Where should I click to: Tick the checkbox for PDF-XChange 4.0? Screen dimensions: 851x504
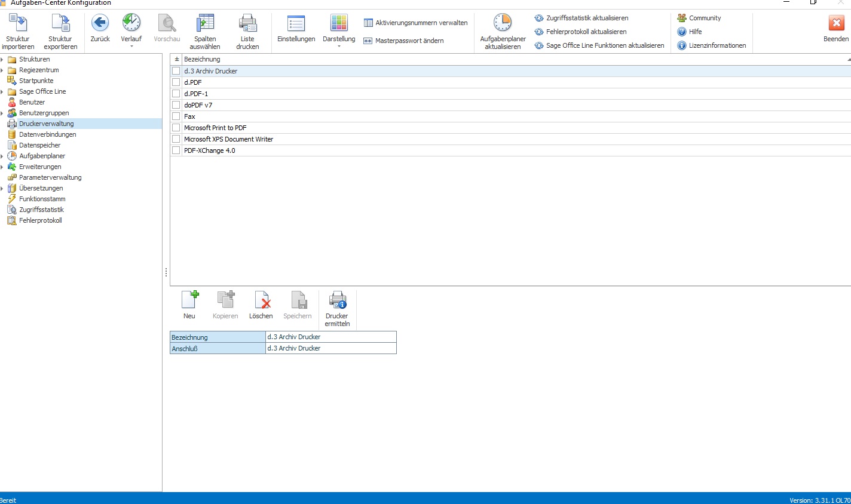coord(176,150)
